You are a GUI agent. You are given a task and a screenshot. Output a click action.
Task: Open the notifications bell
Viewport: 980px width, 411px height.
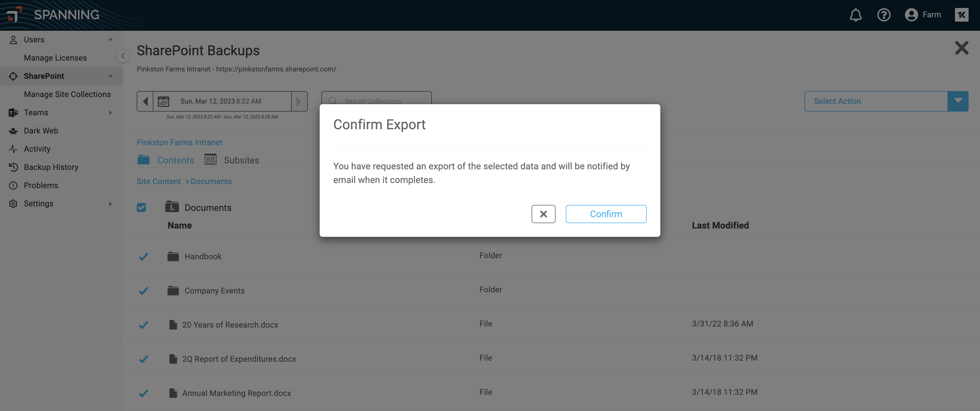856,15
